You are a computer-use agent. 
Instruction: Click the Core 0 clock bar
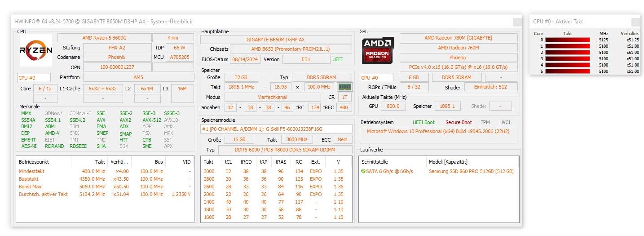tap(567, 40)
